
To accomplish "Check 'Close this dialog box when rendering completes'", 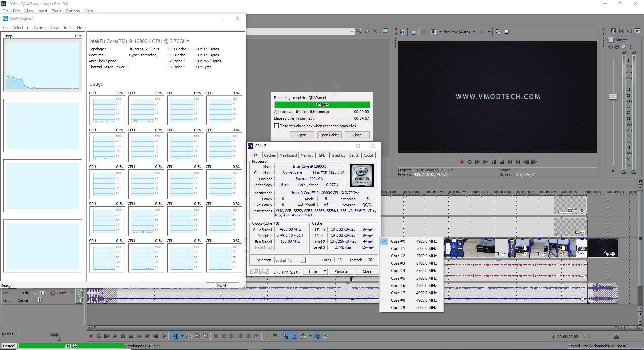I will click(277, 126).
